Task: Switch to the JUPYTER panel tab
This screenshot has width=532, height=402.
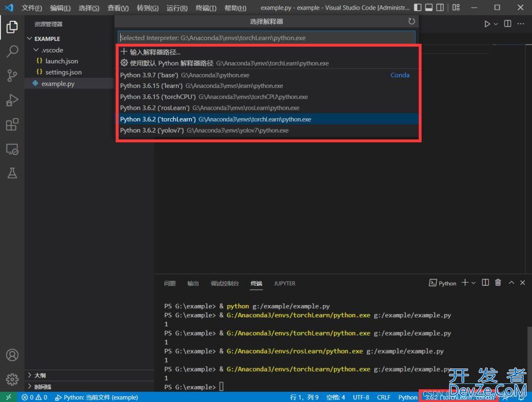Action: 285,283
